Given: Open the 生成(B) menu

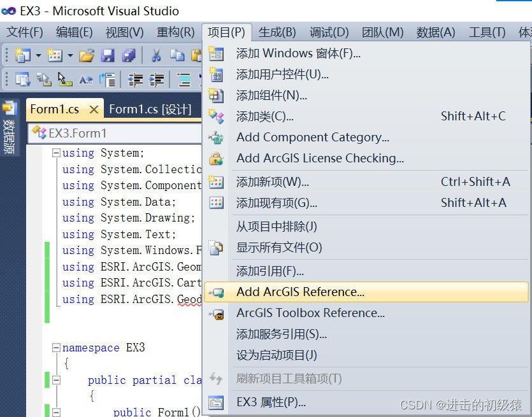Looking at the screenshot, I should click(x=277, y=32).
